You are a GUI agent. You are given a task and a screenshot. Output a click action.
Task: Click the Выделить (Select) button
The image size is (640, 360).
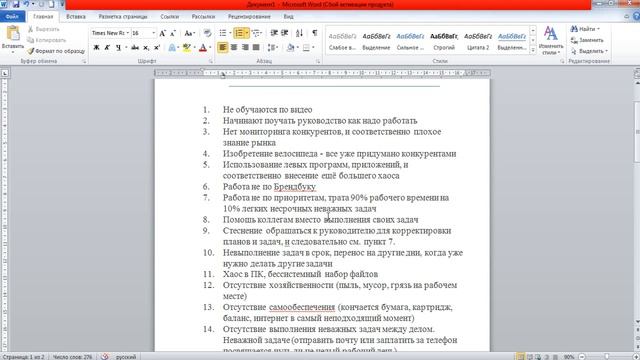(x=589, y=51)
